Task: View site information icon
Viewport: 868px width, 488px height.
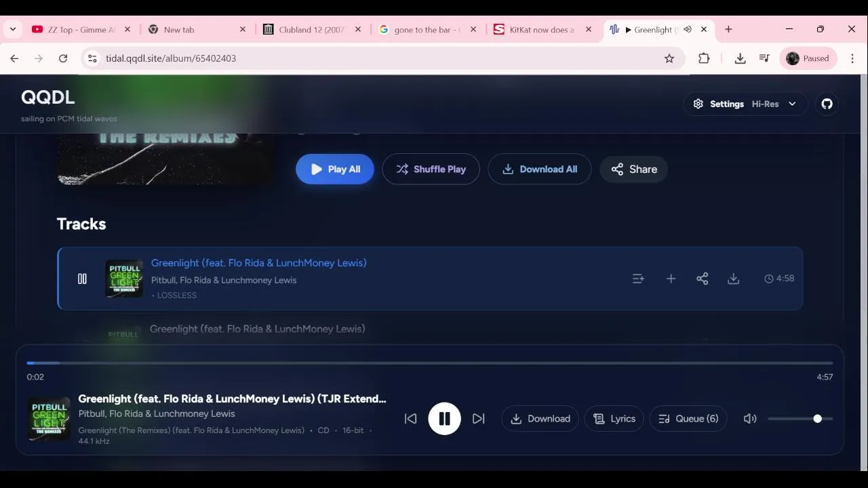Action: tap(92, 58)
